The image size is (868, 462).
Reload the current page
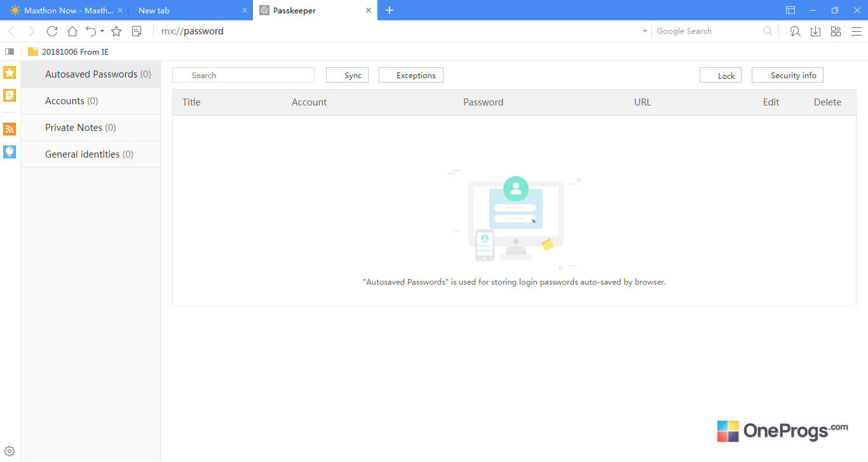(52, 31)
